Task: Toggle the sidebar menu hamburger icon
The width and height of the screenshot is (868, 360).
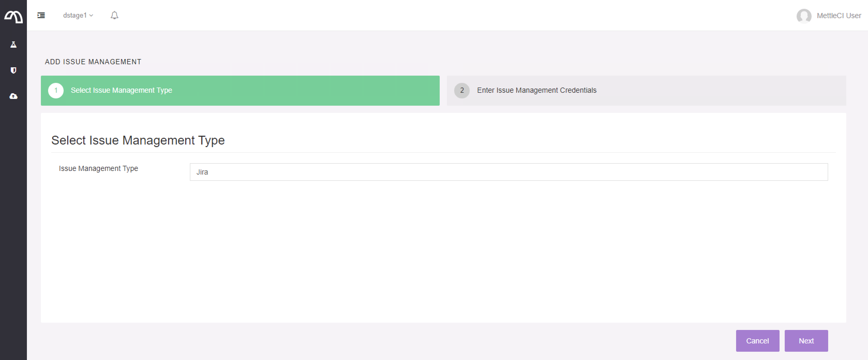Action: (41, 15)
